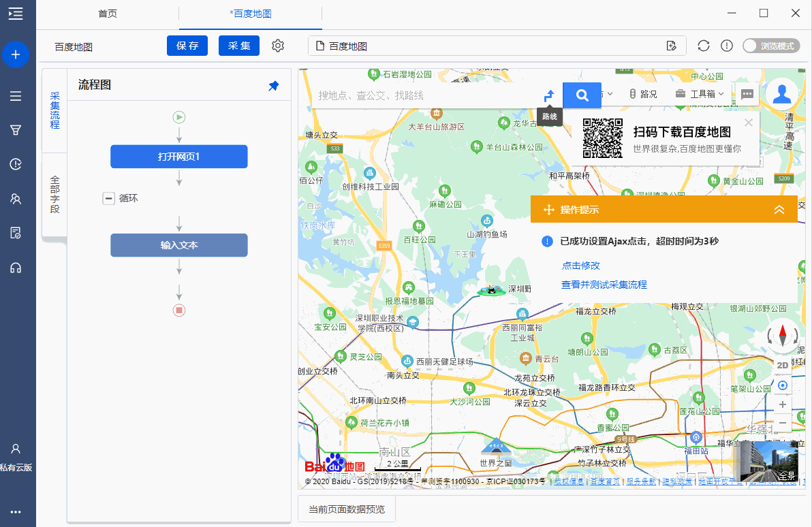Select the *百度地图 tab

pos(251,14)
